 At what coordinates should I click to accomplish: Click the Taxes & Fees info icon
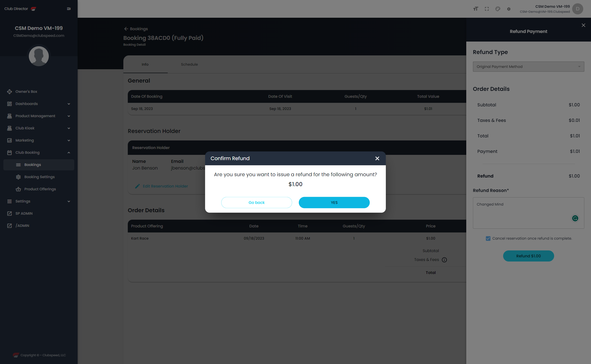click(x=444, y=260)
